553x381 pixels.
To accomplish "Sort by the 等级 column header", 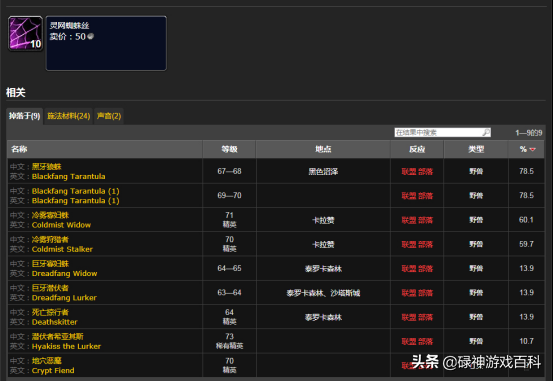I will [x=229, y=149].
